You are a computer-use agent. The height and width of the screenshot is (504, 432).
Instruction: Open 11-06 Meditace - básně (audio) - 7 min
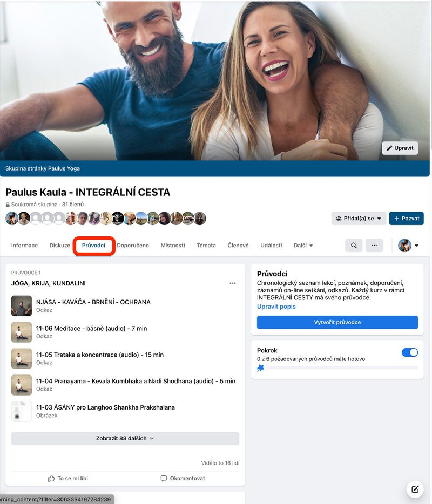[92, 328]
